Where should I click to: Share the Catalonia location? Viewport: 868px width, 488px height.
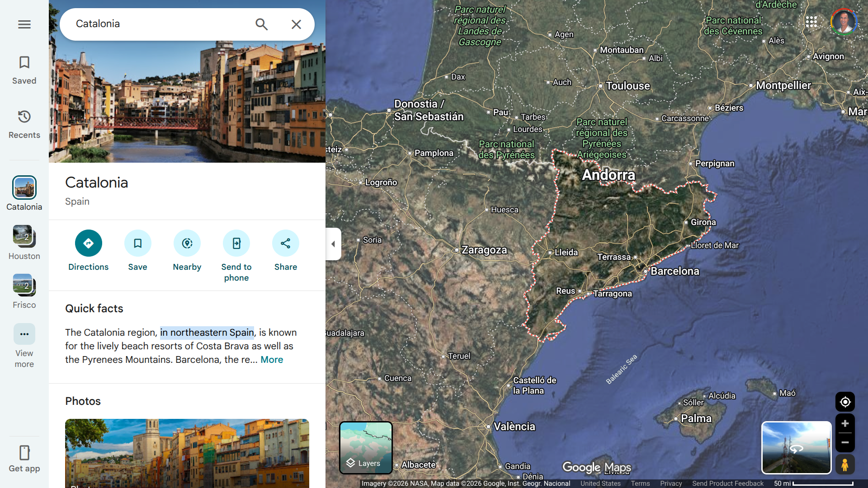point(285,244)
